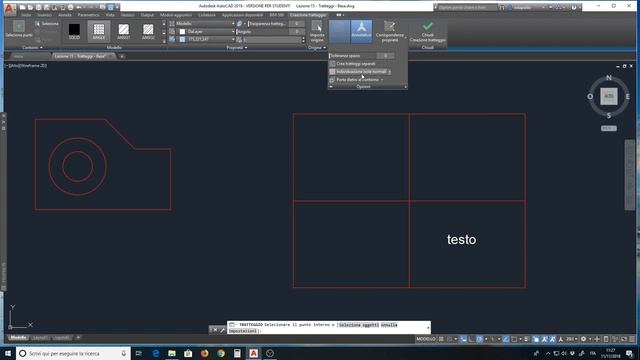
Task: Expand the hatch pattern gallery list
Action: (164, 41)
